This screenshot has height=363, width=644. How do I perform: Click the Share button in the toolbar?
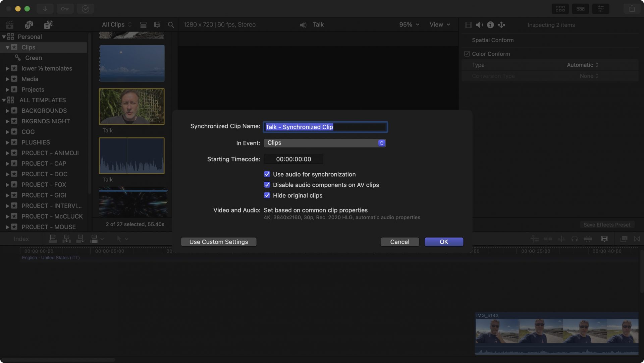tap(632, 9)
